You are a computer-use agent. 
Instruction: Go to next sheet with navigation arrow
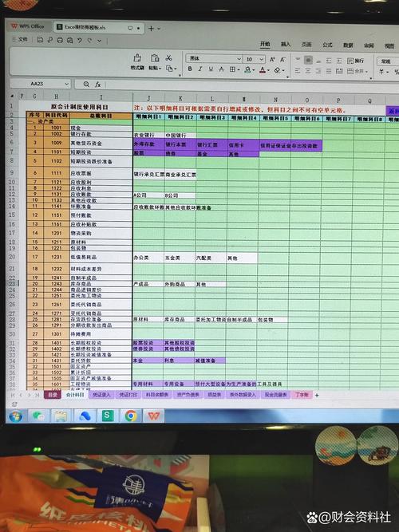pyautogui.click(x=30, y=395)
